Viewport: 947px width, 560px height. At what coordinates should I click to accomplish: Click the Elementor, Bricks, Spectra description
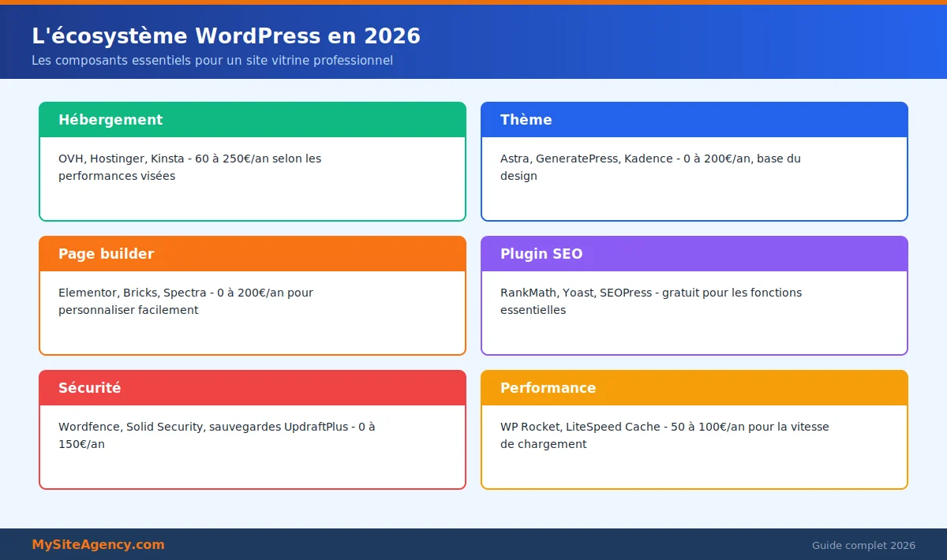[185, 301]
